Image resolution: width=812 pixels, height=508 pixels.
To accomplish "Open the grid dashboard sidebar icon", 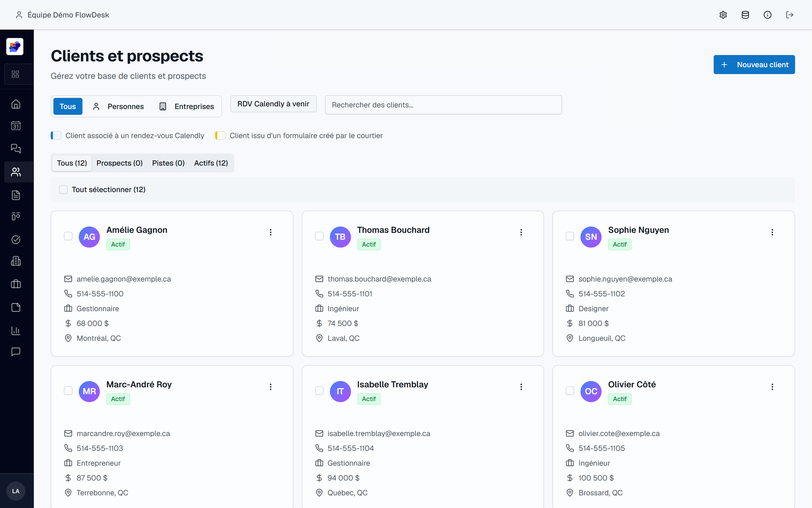I will click(x=15, y=74).
